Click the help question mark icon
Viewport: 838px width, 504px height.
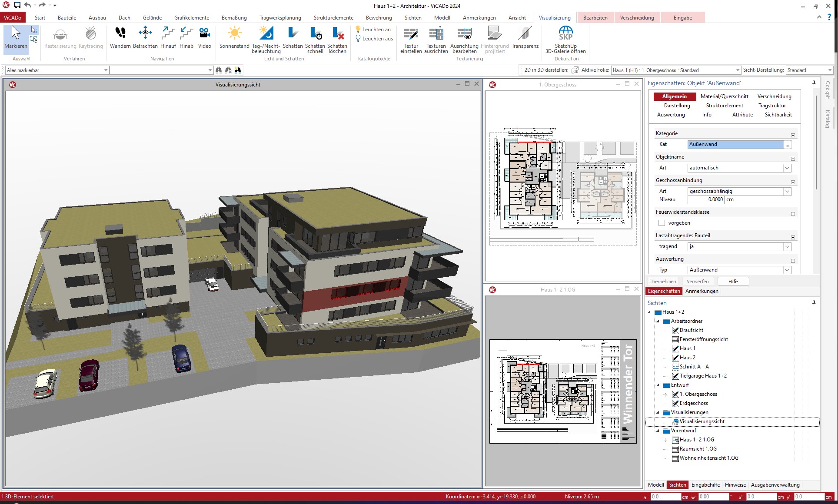[829, 17]
